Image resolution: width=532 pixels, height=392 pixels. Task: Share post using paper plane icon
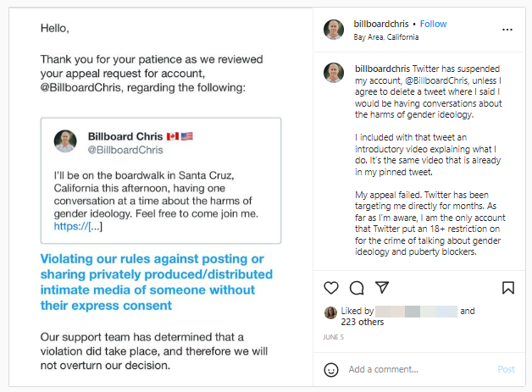(382, 288)
